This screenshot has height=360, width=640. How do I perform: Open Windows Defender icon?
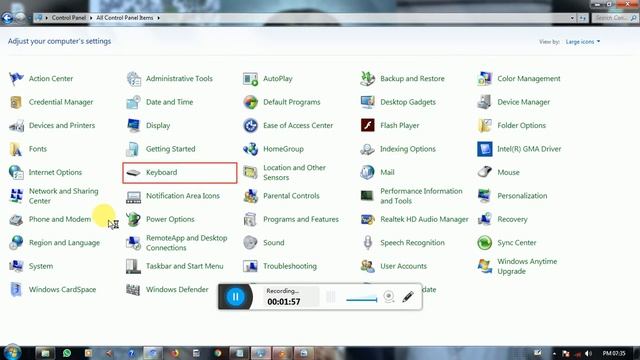133,289
